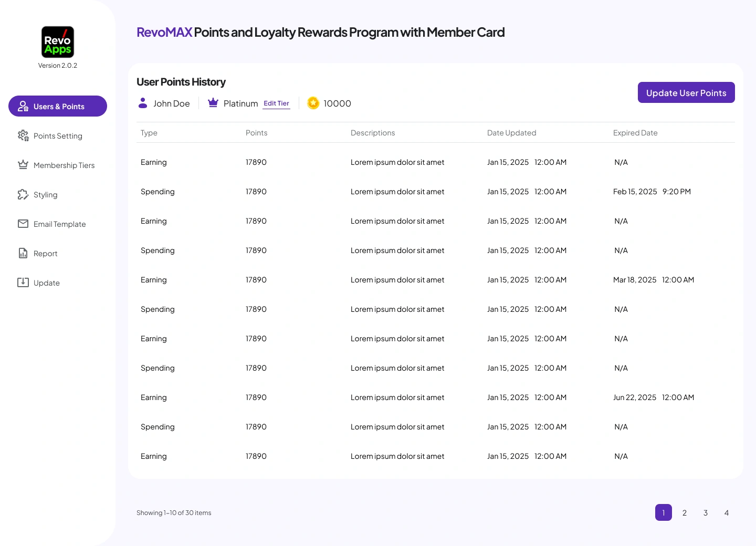Open the Report page

coord(58,253)
